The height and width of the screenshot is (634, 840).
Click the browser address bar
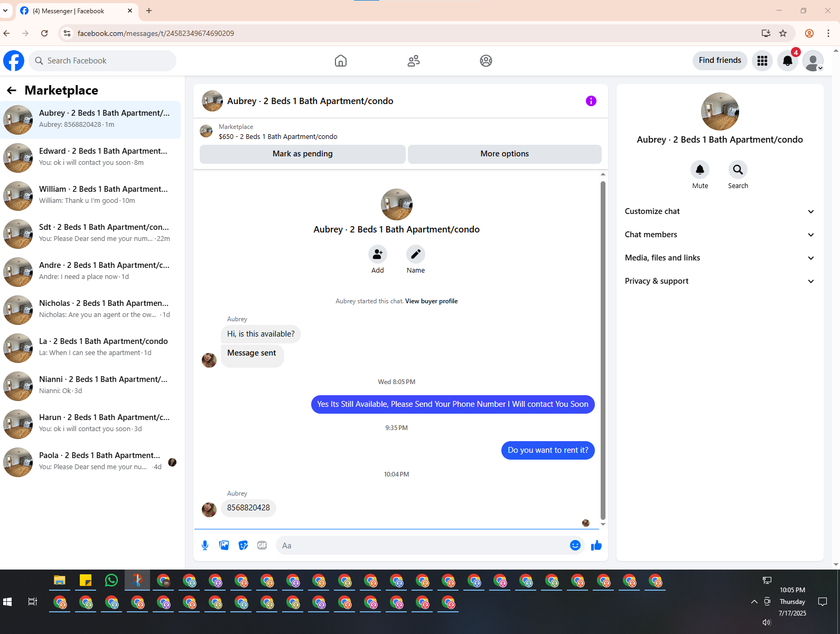tap(412, 33)
